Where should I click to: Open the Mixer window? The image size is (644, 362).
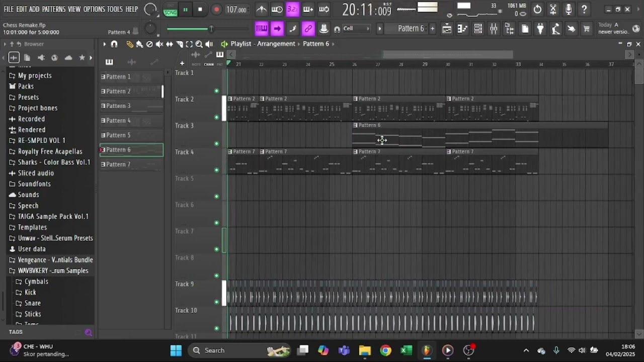494,29
